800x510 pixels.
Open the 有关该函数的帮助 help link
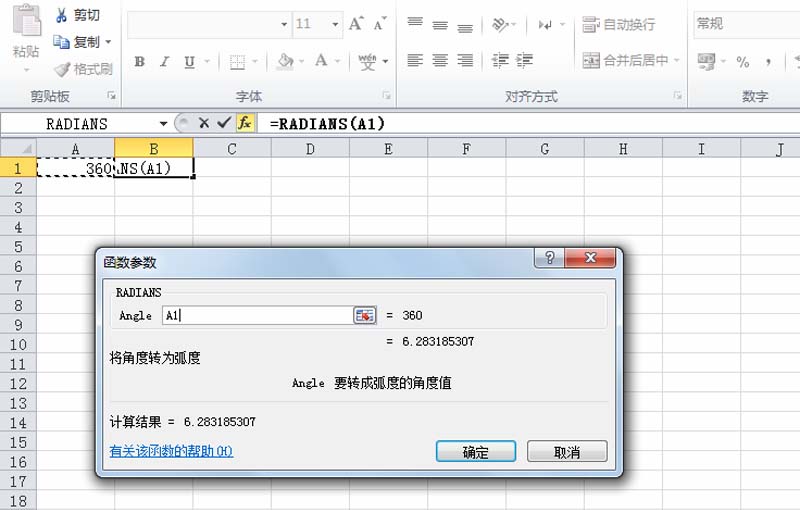[x=171, y=452]
